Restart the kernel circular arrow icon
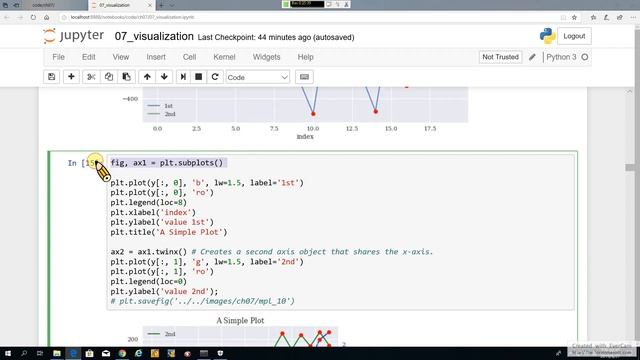Viewport: 640px width, 360px height. 215,77
